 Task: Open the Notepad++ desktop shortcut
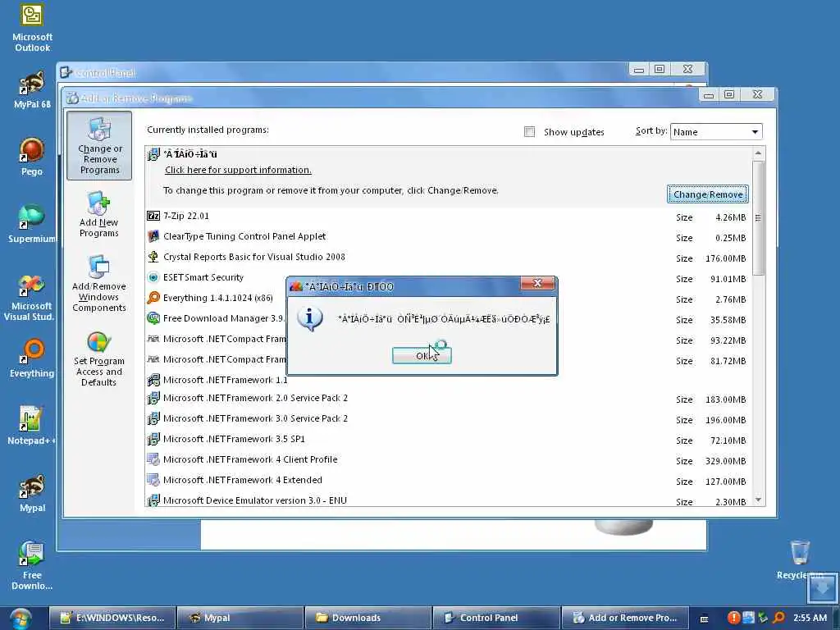tap(31, 426)
